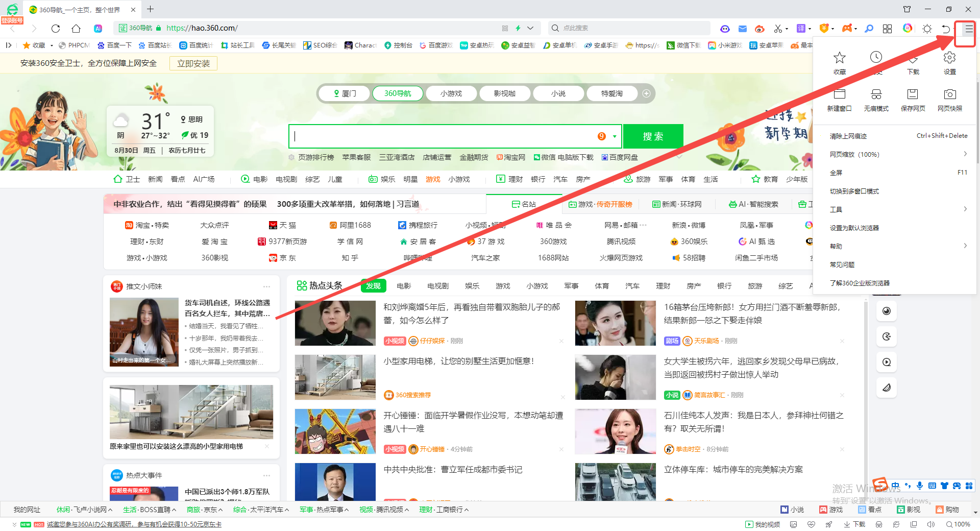Start a screenshot with the scissors icon
The width and height of the screenshot is (980, 531).
[778, 29]
